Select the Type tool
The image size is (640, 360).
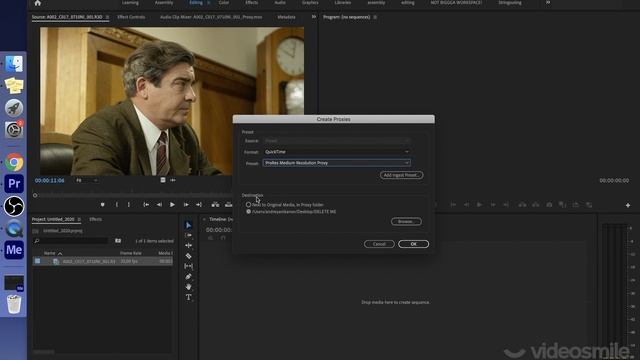point(188,297)
